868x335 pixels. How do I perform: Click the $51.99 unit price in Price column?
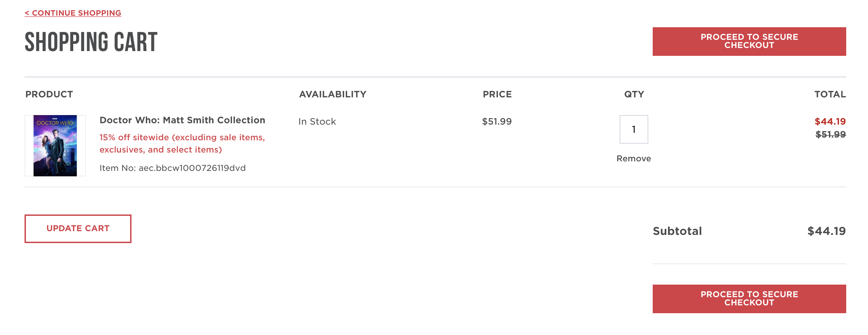pos(497,122)
